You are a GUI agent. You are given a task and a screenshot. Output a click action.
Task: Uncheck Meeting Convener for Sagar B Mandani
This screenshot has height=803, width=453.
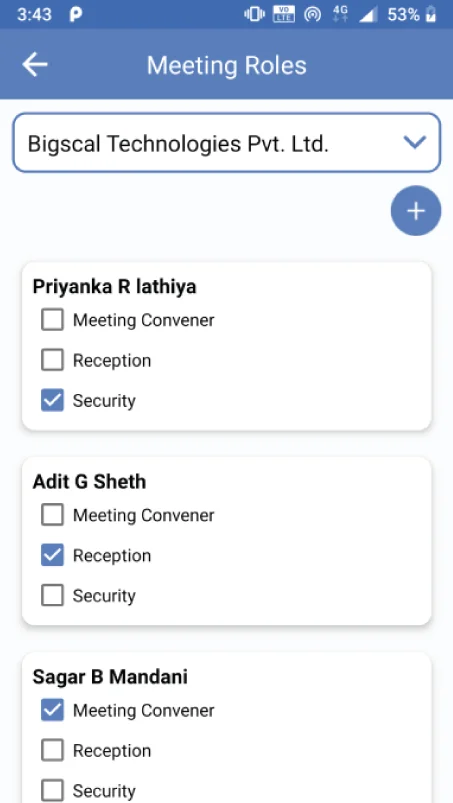(52, 710)
